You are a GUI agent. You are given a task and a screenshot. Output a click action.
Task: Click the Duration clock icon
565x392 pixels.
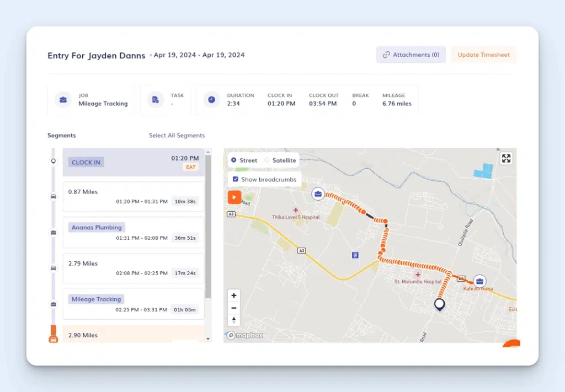(x=211, y=99)
